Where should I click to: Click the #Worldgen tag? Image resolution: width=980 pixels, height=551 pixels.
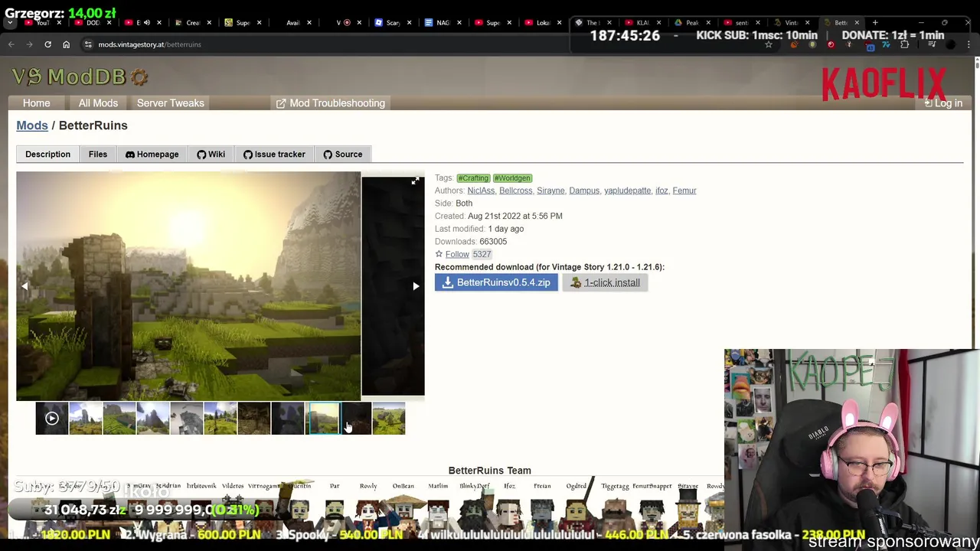pyautogui.click(x=512, y=178)
